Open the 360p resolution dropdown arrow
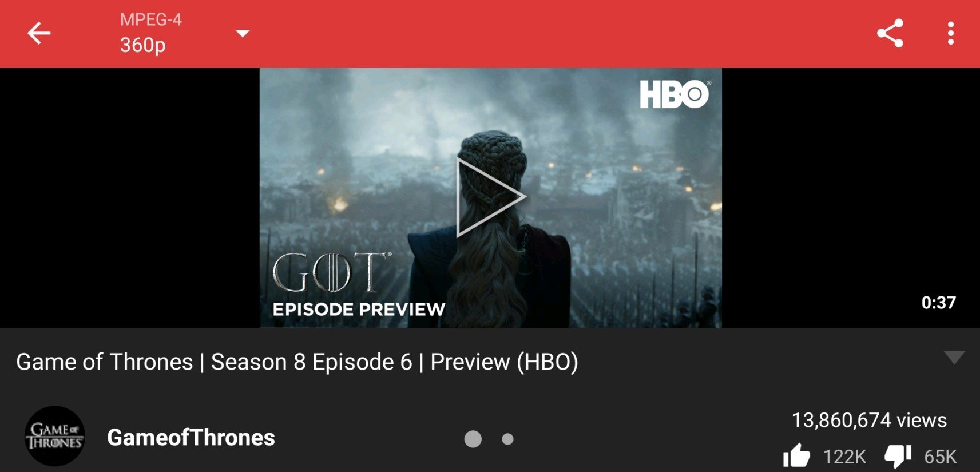 click(243, 34)
